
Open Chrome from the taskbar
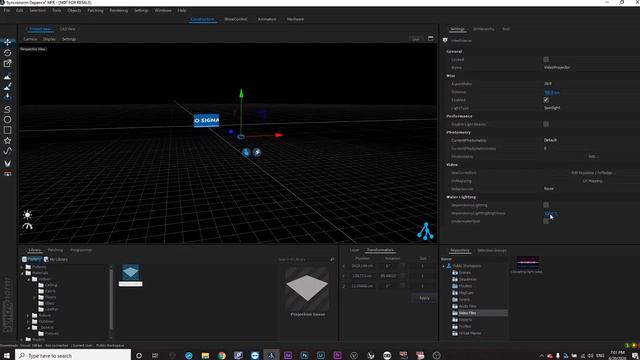point(222,356)
